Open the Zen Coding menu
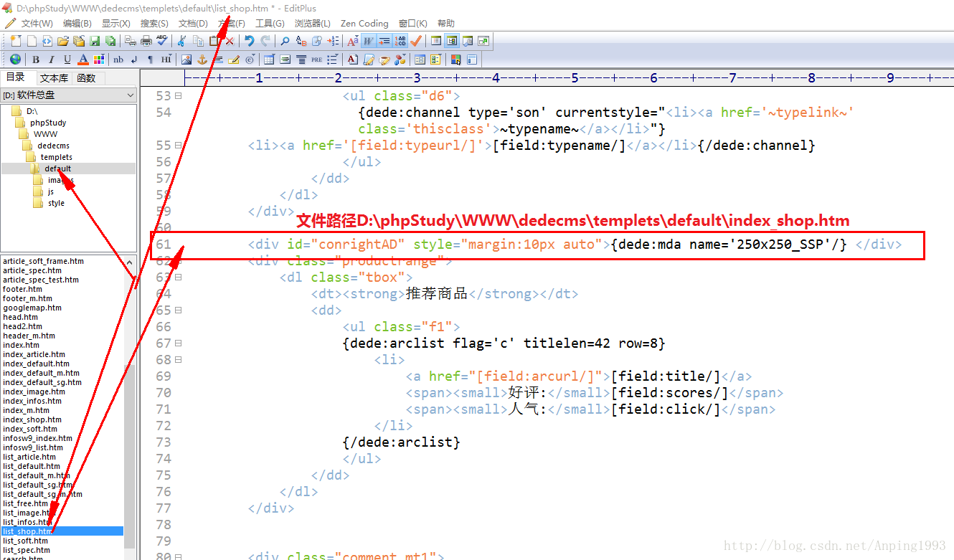Image resolution: width=954 pixels, height=560 pixels. coord(364,23)
